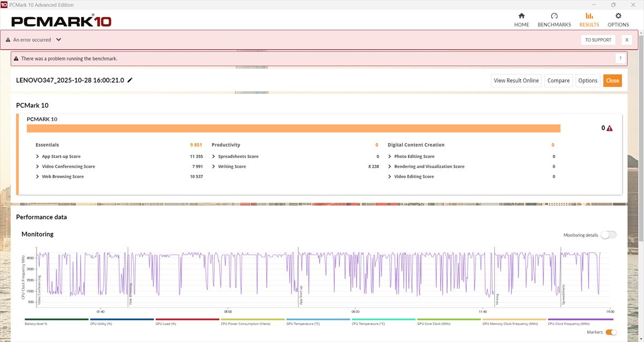This screenshot has width=644, height=342.
Task: Expand App Start-up Score row
Action: (37, 157)
